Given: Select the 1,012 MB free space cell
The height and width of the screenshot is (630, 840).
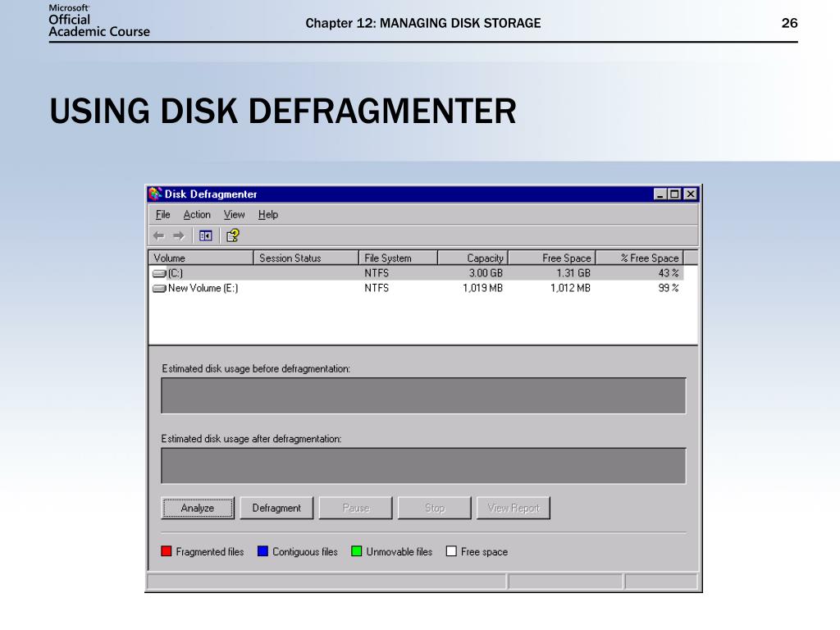Looking at the screenshot, I should click(x=571, y=288).
